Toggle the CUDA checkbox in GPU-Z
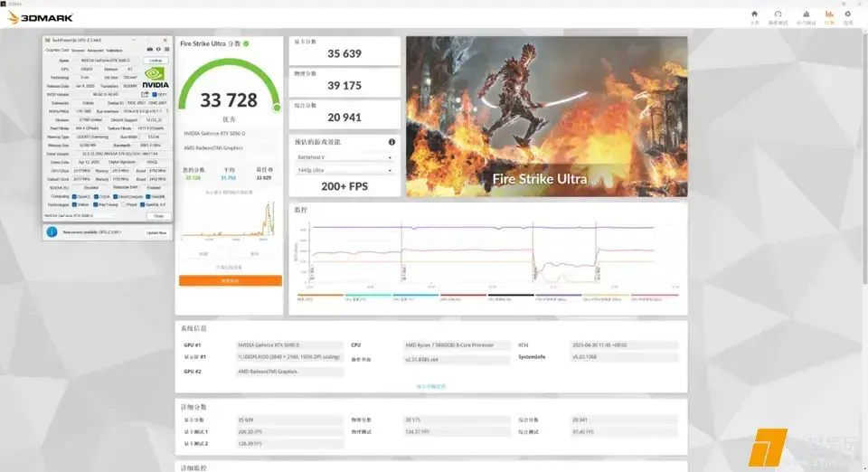Viewport: 868px width, 472px height. [x=97, y=196]
